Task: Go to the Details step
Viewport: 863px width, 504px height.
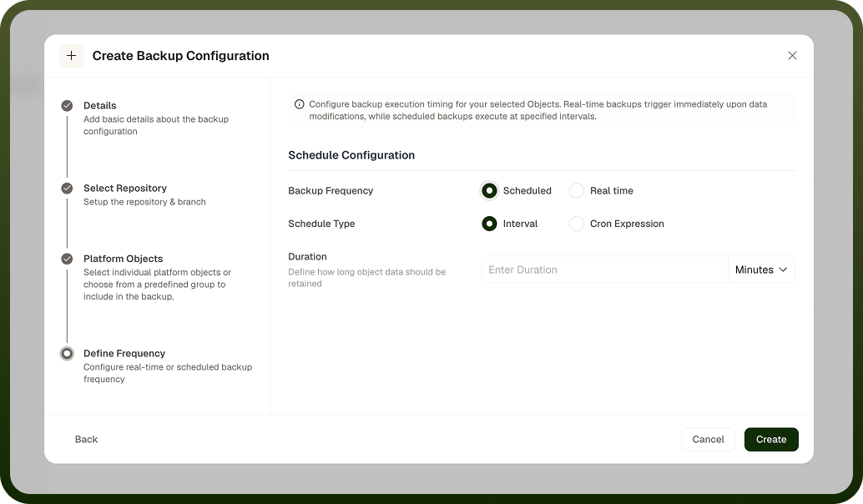Action: pos(99,106)
